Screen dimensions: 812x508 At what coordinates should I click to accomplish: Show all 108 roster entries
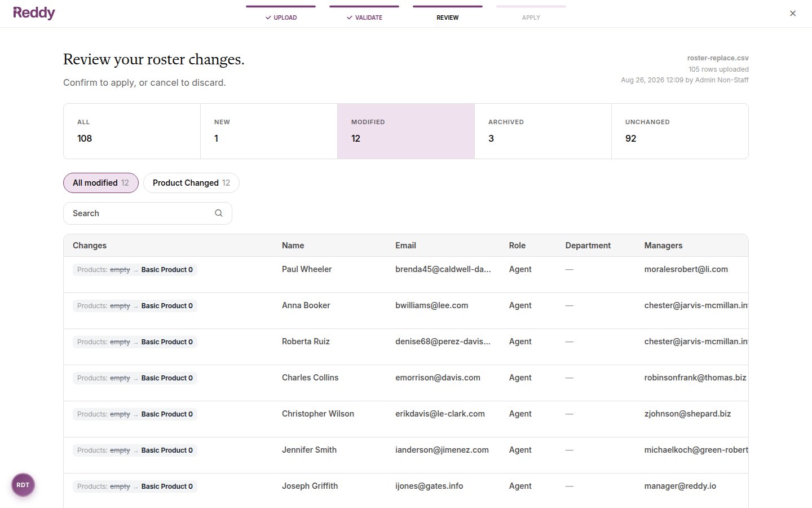(x=132, y=131)
